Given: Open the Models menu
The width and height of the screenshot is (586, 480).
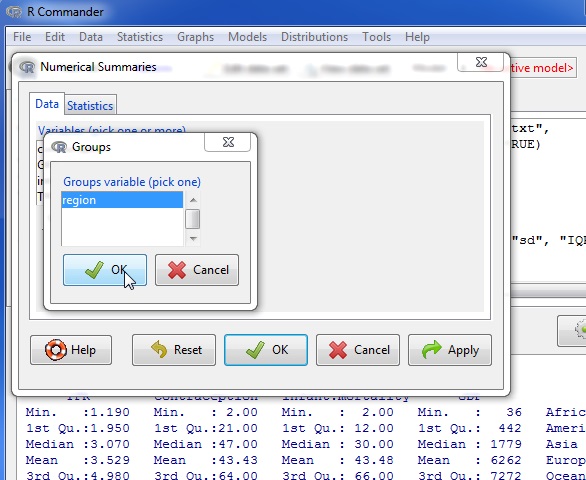Looking at the screenshot, I should point(247,37).
